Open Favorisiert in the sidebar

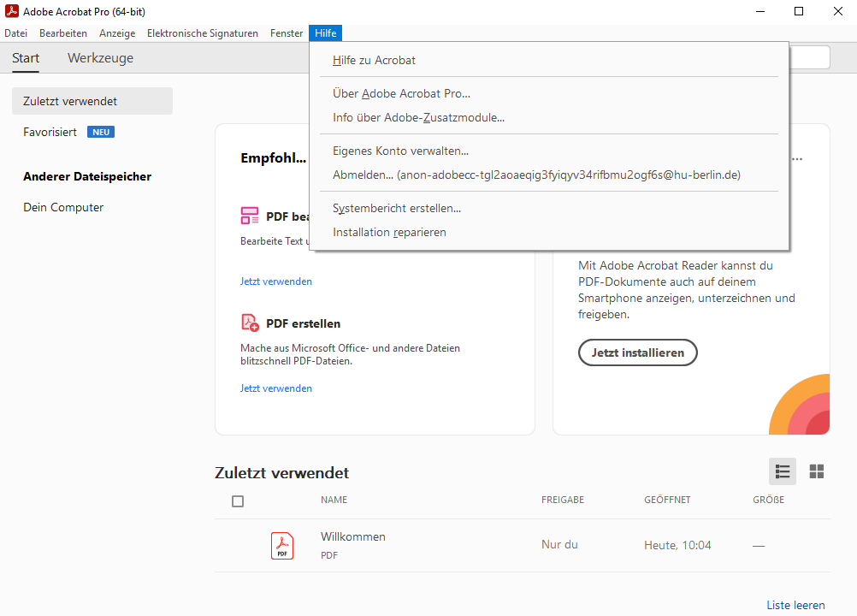pyautogui.click(x=50, y=132)
